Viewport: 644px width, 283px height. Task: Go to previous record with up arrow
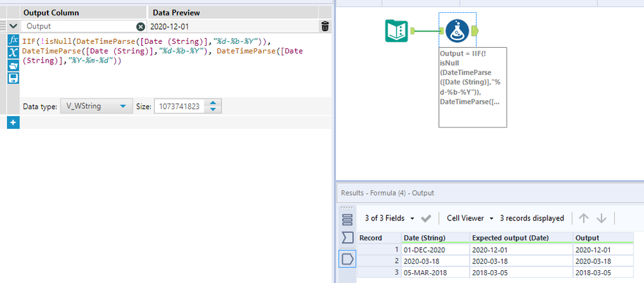pyautogui.click(x=583, y=218)
